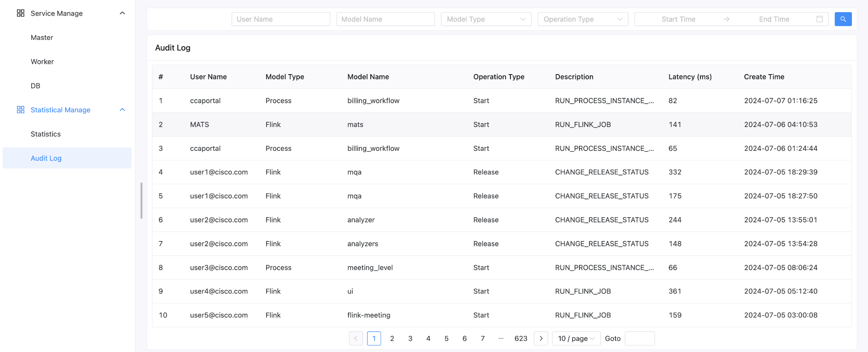Click the Start Time date field

click(678, 19)
